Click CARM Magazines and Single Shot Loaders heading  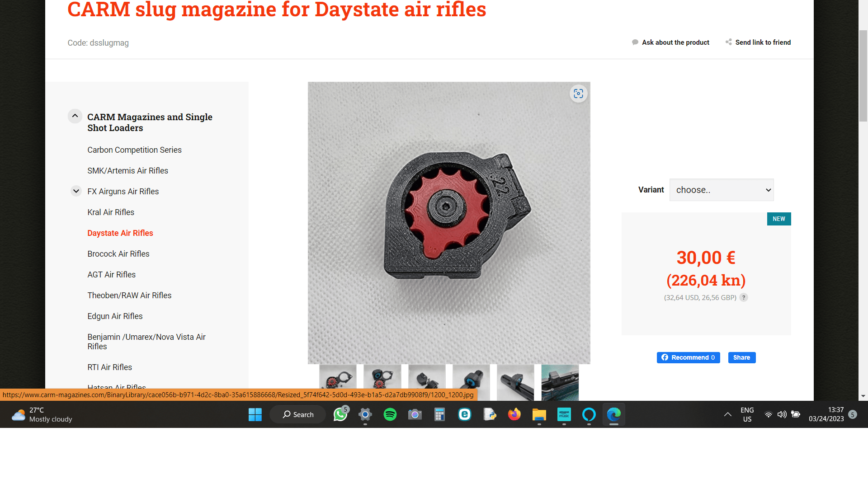(150, 122)
